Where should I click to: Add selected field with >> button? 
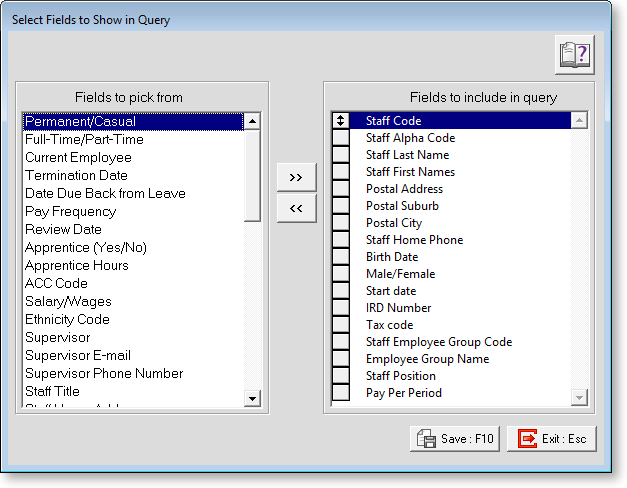coord(296,177)
